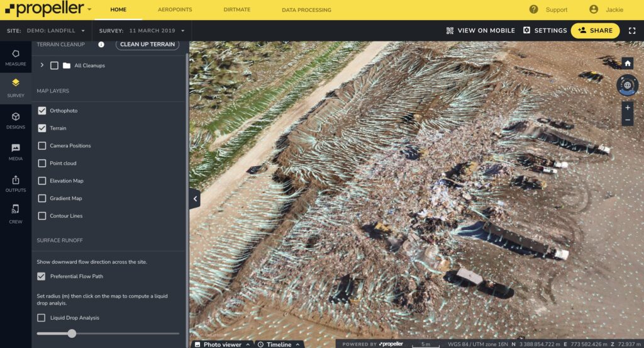Reset map to home view
The width and height of the screenshot is (644, 348).
627,64
